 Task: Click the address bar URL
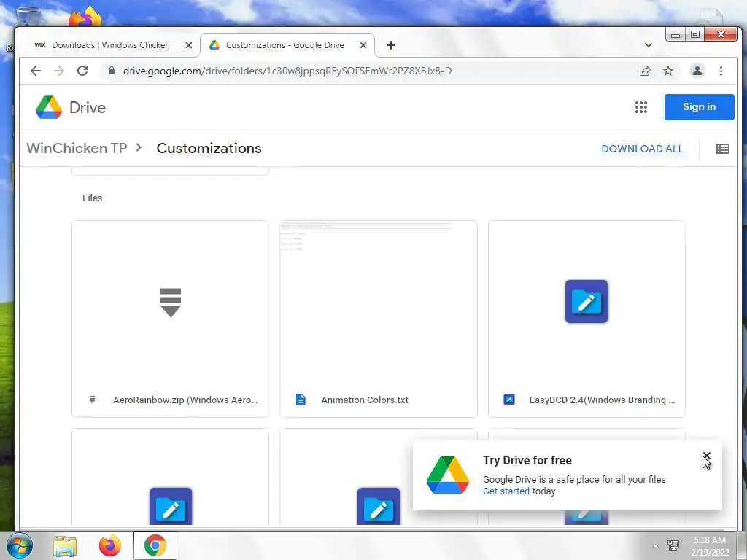287,71
